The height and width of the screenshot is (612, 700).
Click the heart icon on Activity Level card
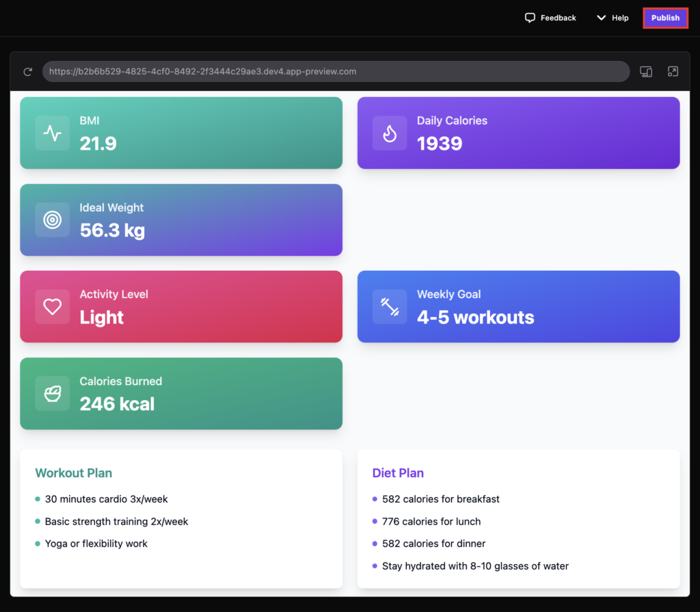pos(52,306)
